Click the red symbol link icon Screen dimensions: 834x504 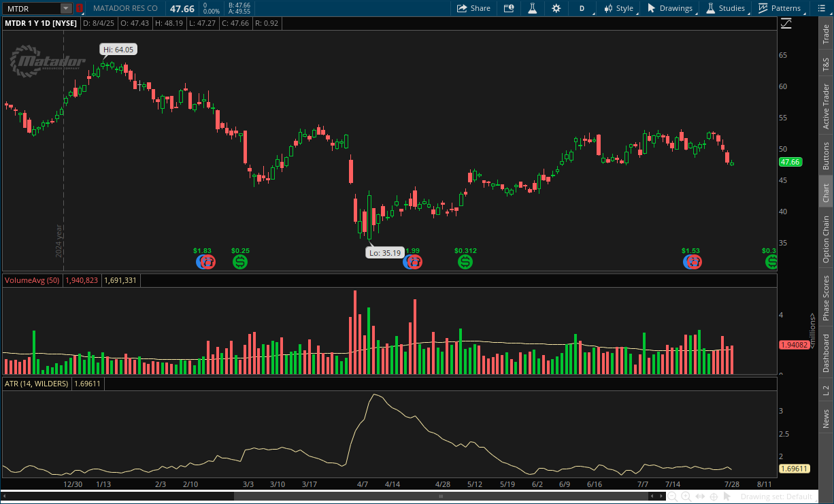[x=80, y=8]
